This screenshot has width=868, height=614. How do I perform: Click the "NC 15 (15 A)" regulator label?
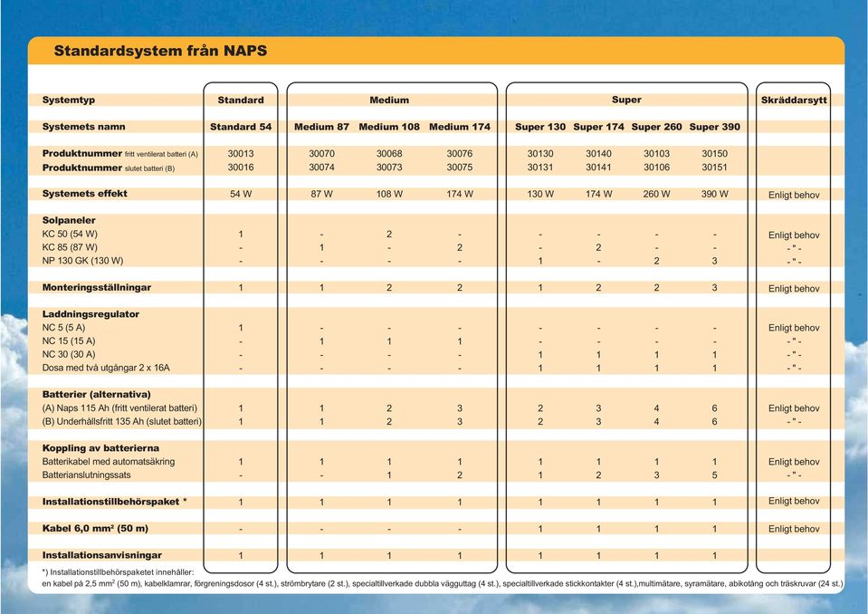69,341
